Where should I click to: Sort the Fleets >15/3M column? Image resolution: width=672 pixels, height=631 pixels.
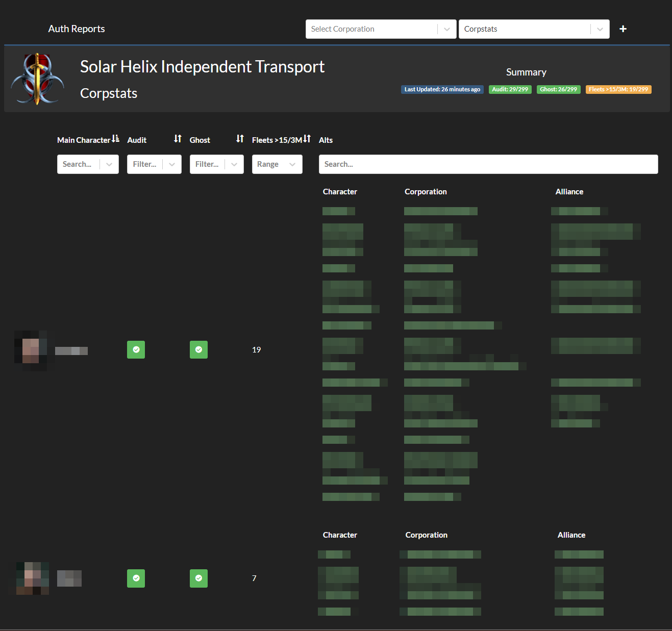point(307,138)
